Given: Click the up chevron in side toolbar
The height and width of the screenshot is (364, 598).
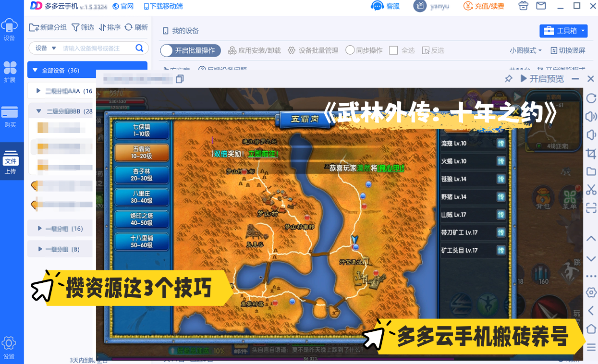Looking at the screenshot, I should click(591, 239).
